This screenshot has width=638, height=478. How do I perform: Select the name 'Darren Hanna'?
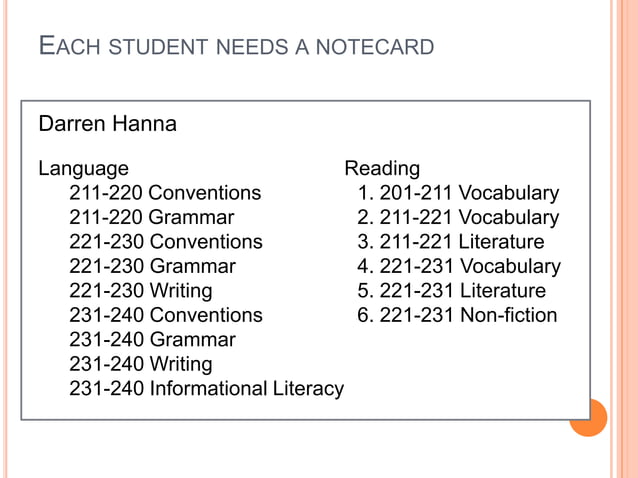coord(107,123)
